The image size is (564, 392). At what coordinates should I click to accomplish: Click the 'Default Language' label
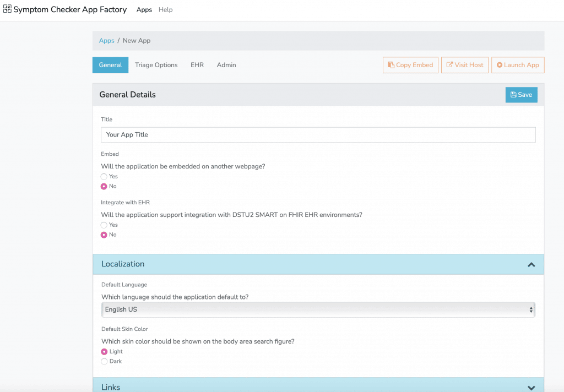coord(124,285)
